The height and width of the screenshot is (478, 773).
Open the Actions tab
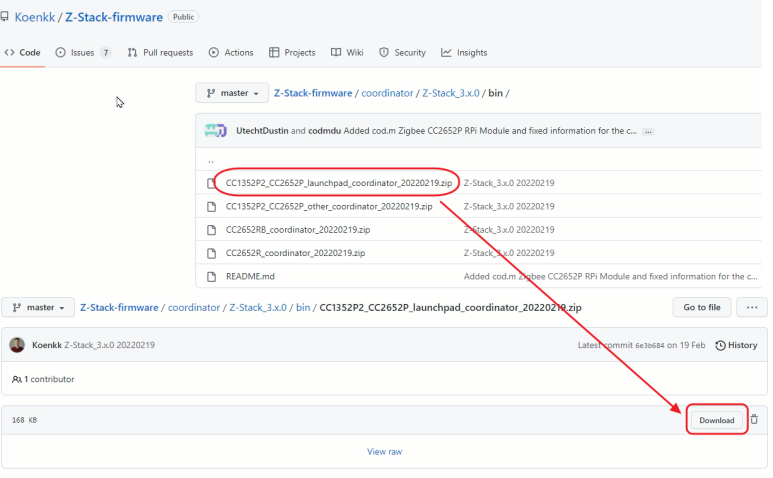pyautogui.click(x=231, y=53)
